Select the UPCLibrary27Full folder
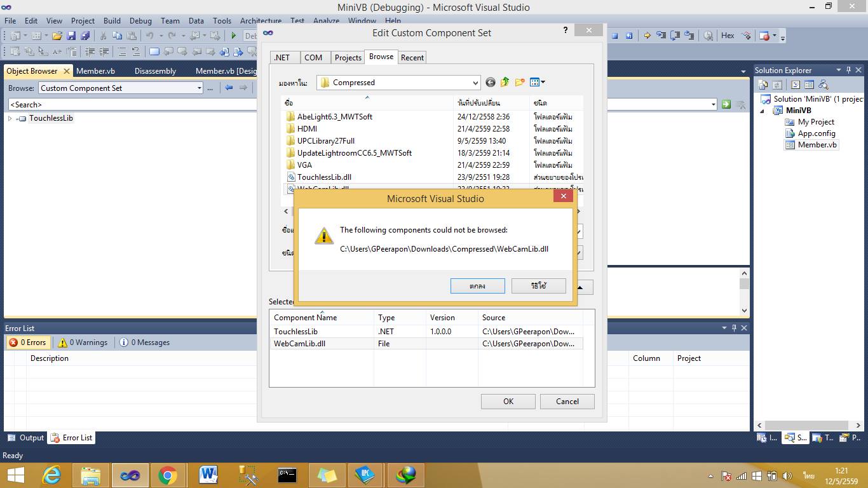Image resolution: width=868 pixels, height=488 pixels. [326, 140]
